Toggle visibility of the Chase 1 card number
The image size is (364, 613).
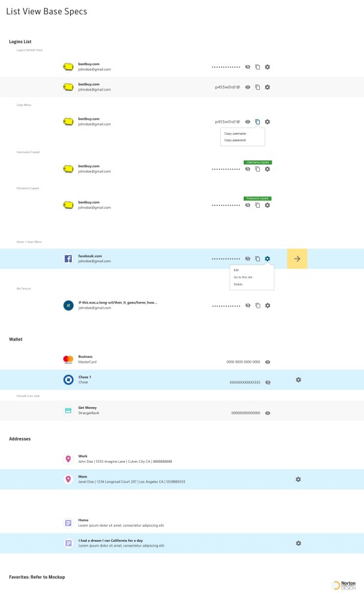point(268,382)
